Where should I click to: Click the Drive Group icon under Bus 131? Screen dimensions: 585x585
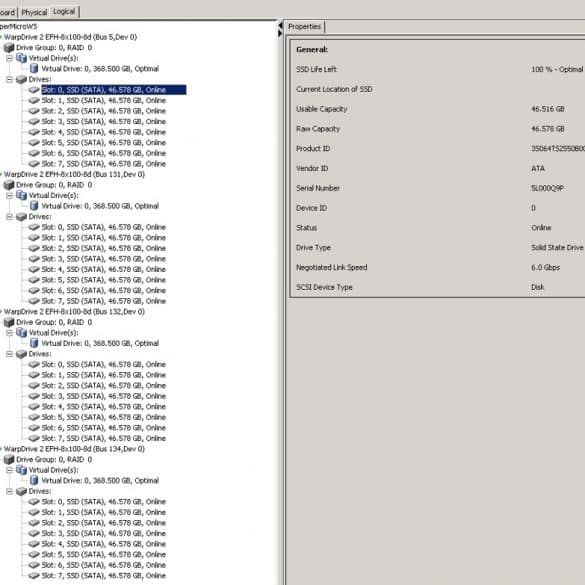pyautogui.click(x=9, y=185)
